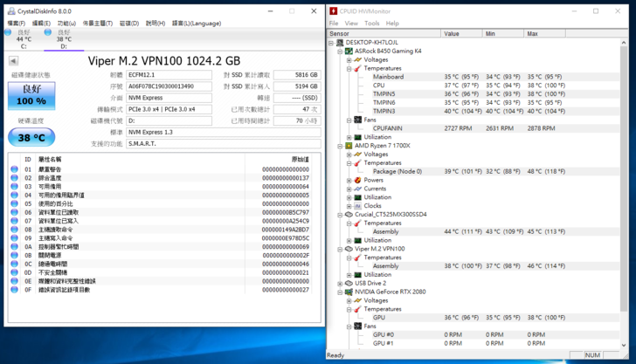Viewport: 636px width, 364px height.
Task: Expand the USB Drive 2 node
Action: coord(341,283)
